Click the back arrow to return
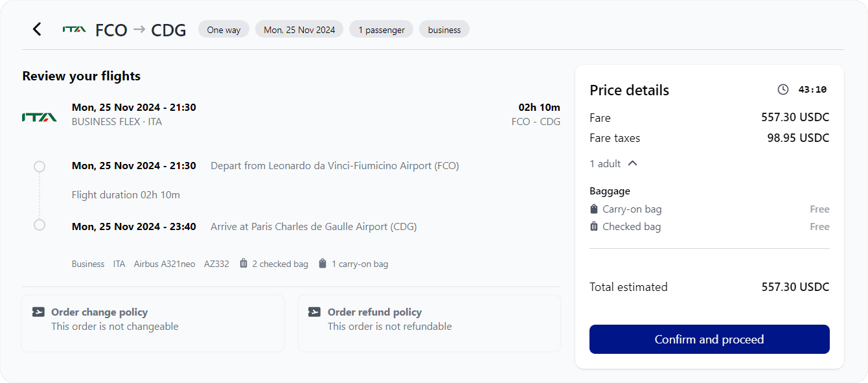The image size is (868, 383). pyautogui.click(x=37, y=29)
